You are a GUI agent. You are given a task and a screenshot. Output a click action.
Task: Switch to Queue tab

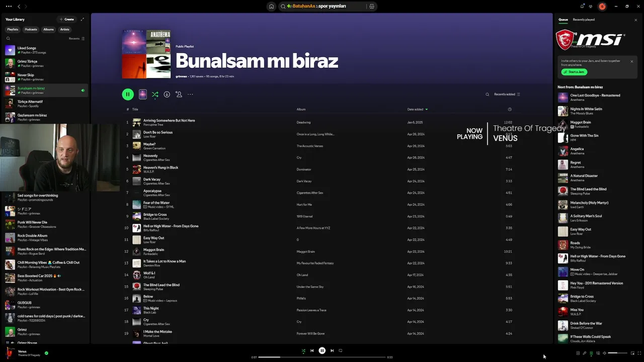(563, 20)
